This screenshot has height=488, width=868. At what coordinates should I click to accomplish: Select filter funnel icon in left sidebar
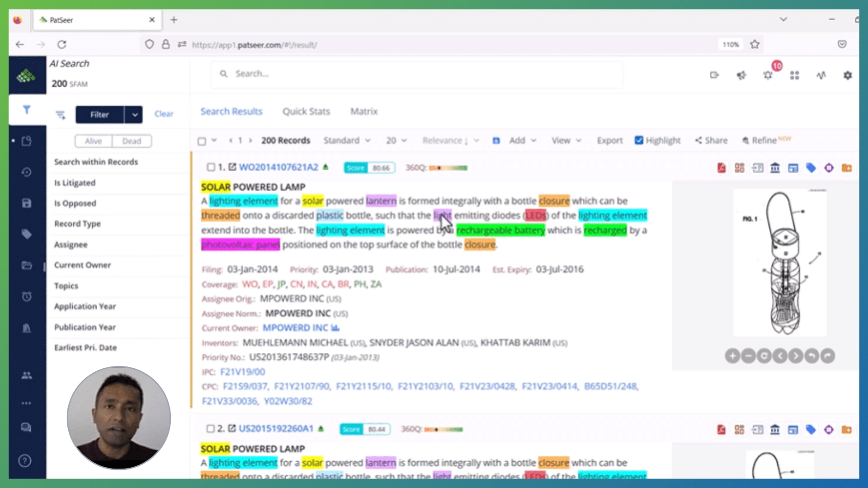(x=27, y=109)
